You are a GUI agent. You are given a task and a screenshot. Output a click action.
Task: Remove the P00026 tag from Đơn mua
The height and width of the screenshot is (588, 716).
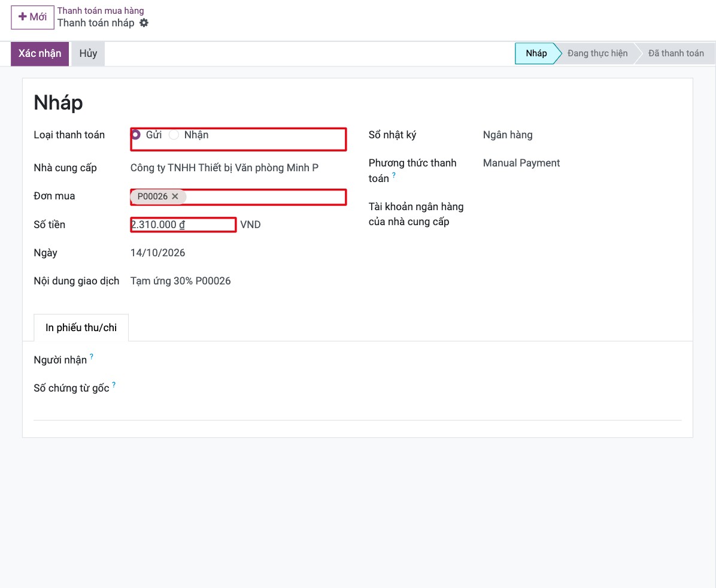pyautogui.click(x=175, y=196)
